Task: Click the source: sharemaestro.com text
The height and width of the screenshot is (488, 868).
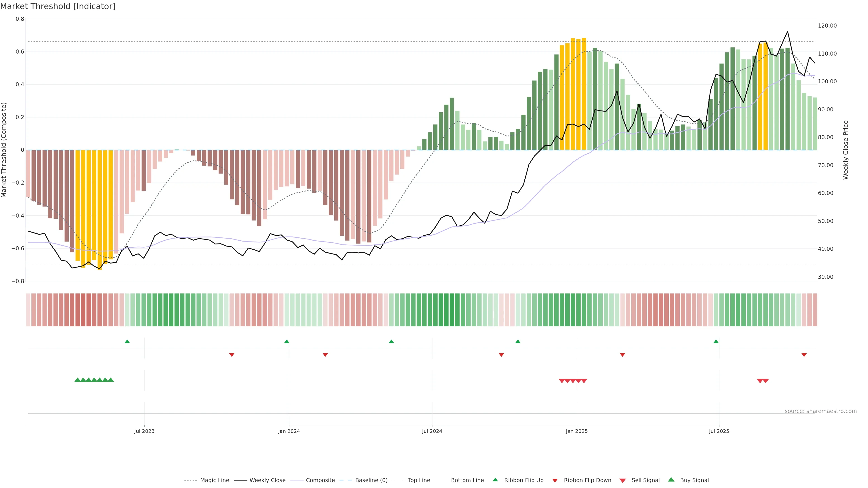Action: point(821,411)
